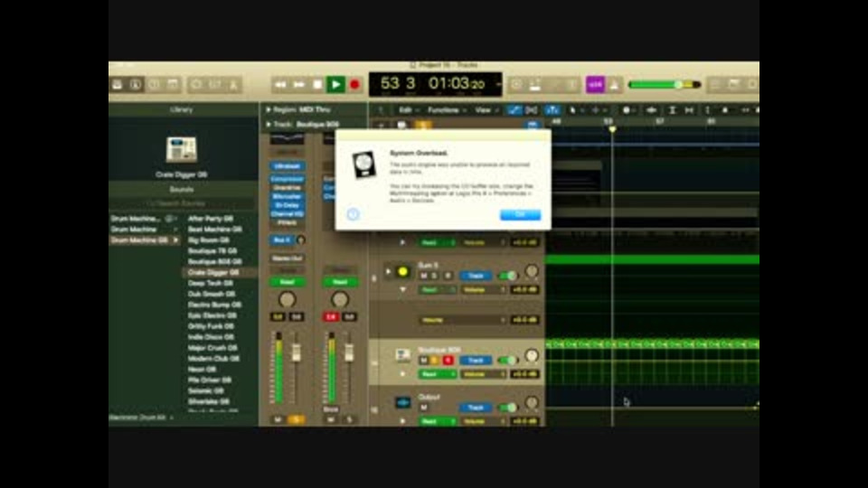Click the horizontal auto zoom button

click(689, 110)
